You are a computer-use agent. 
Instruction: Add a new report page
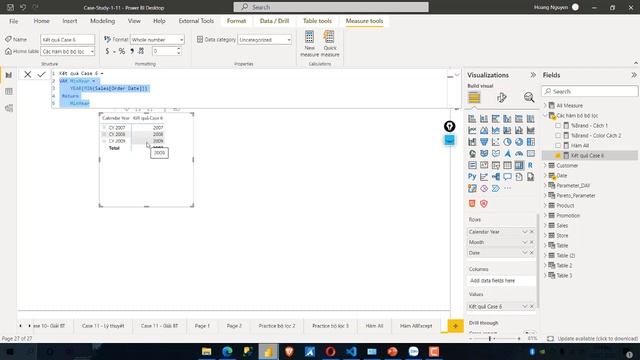pyautogui.click(x=456, y=326)
